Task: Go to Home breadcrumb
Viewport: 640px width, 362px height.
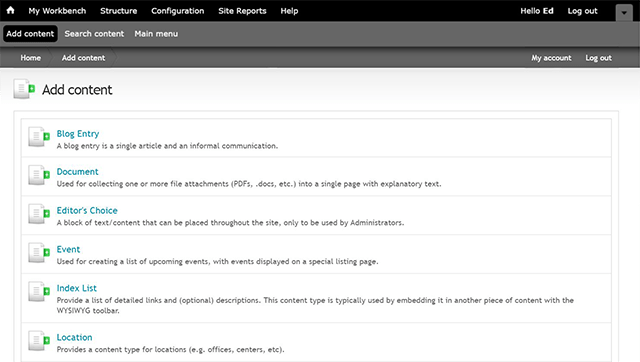Action: (x=31, y=58)
